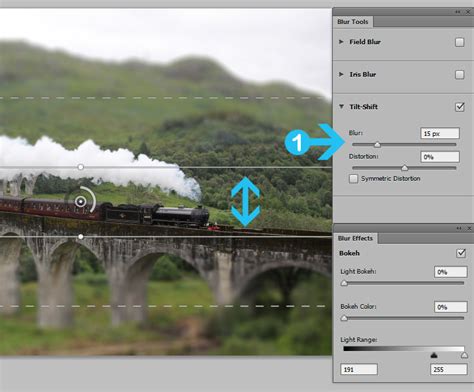Enable the Iris Blur checkbox
This screenshot has width=474, height=392.
point(459,74)
